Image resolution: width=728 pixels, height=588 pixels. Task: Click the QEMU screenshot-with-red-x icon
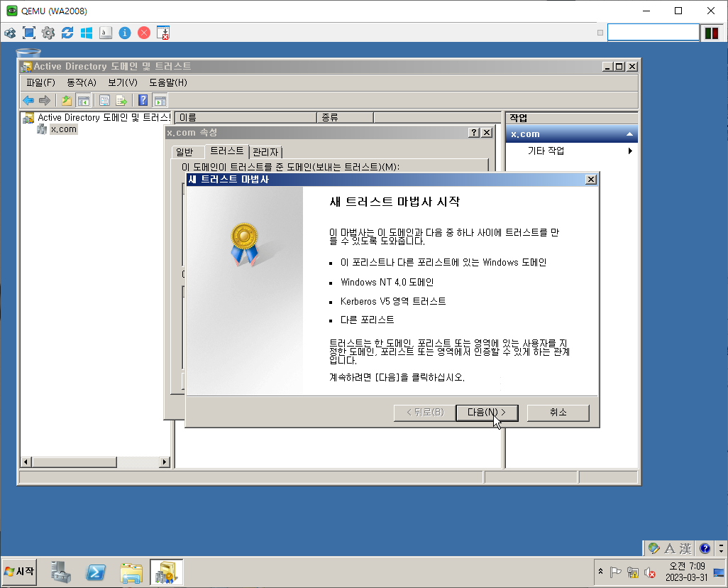click(x=163, y=33)
